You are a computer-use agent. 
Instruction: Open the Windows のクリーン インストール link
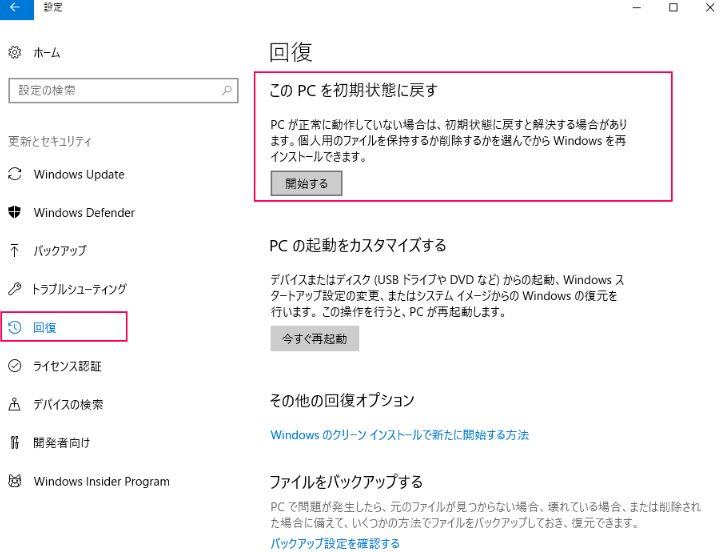pyautogui.click(x=399, y=435)
